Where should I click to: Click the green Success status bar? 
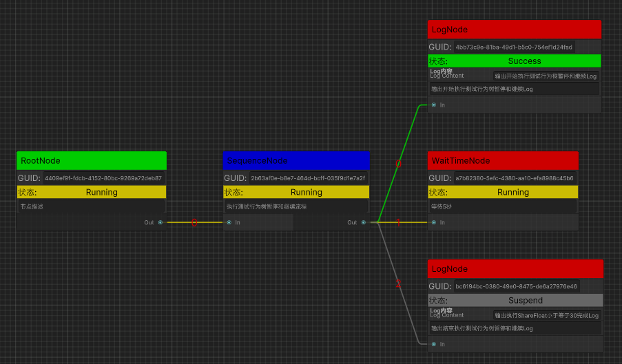524,61
